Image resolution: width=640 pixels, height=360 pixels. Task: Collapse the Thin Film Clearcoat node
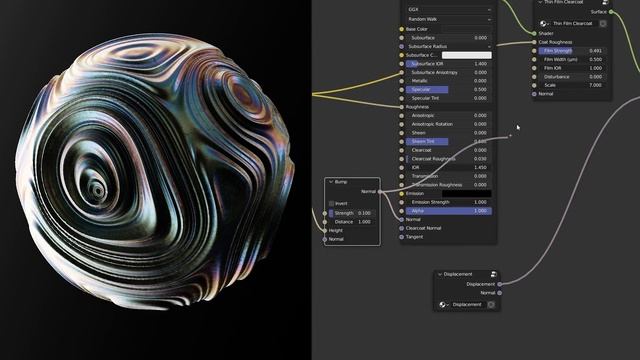(540, 2)
